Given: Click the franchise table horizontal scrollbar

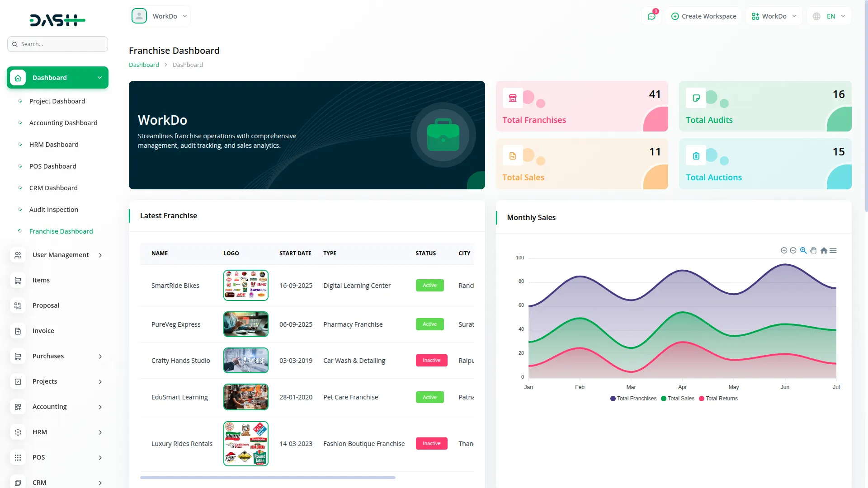Looking at the screenshot, I should click(x=268, y=477).
